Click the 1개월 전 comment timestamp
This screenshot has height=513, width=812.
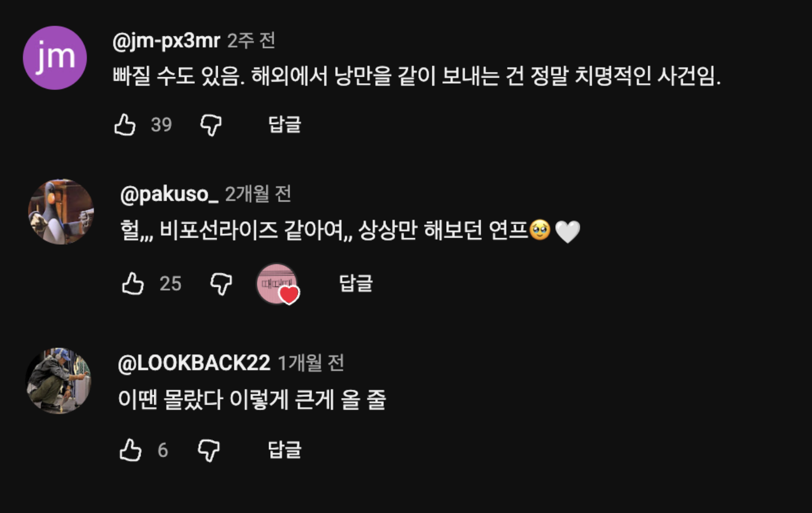[311, 363]
